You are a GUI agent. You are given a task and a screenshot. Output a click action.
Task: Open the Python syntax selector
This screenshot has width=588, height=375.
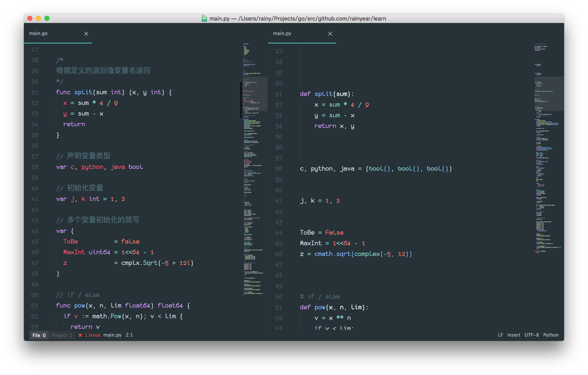coord(551,335)
